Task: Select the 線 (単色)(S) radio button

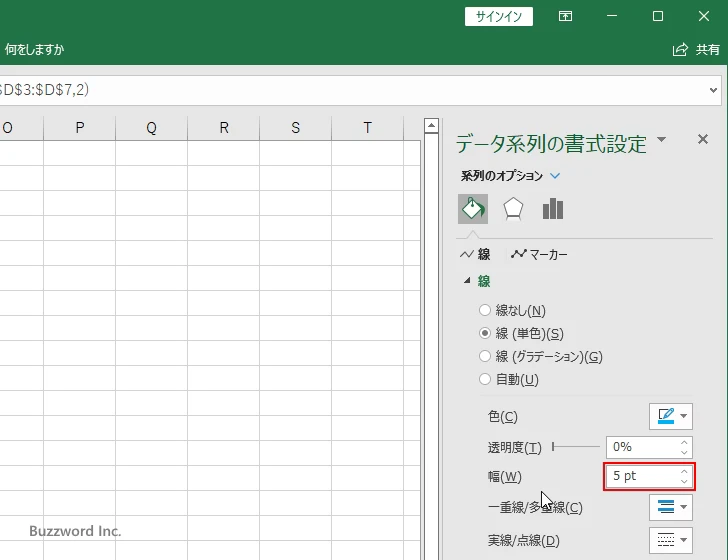Action: point(485,333)
